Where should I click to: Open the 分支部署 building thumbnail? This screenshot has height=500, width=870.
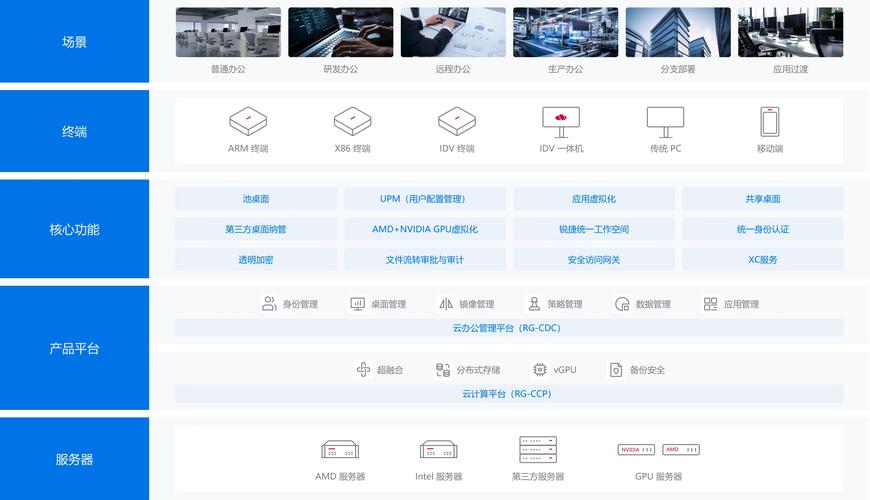click(678, 32)
